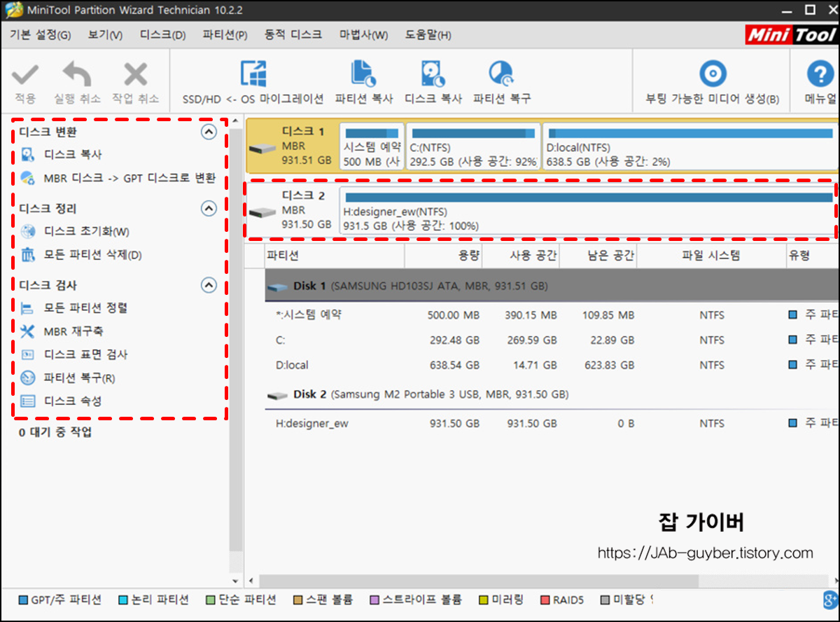Select the H:designer_ew table row
Screen dimensions: 840x622
[x=552, y=423]
